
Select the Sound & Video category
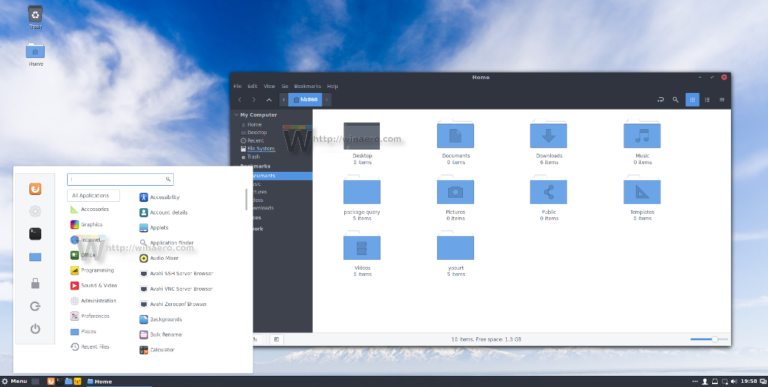coord(94,286)
